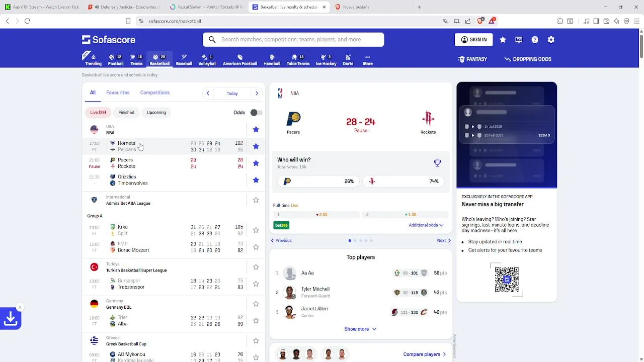644x362 pixels.
Task: Switch to the Competitions tab
Action: click(x=155, y=93)
